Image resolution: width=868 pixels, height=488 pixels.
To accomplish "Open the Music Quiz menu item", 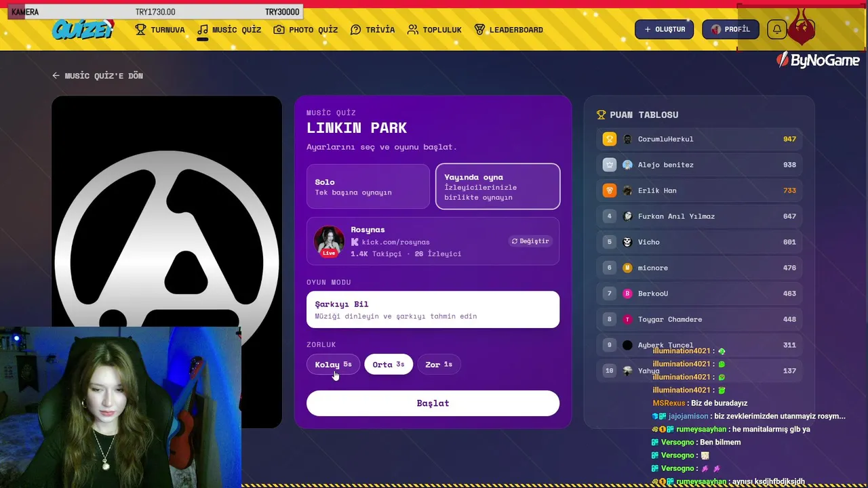I will pos(229,30).
